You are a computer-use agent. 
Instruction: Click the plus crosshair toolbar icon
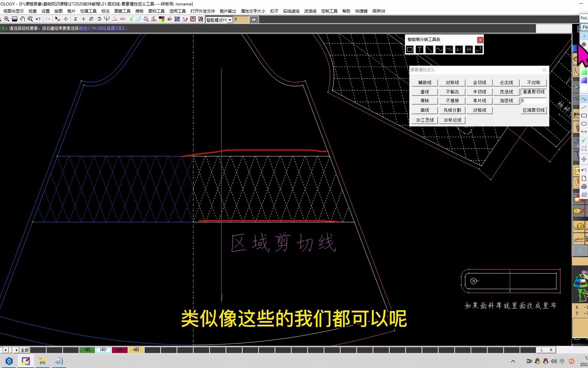coord(83,19)
